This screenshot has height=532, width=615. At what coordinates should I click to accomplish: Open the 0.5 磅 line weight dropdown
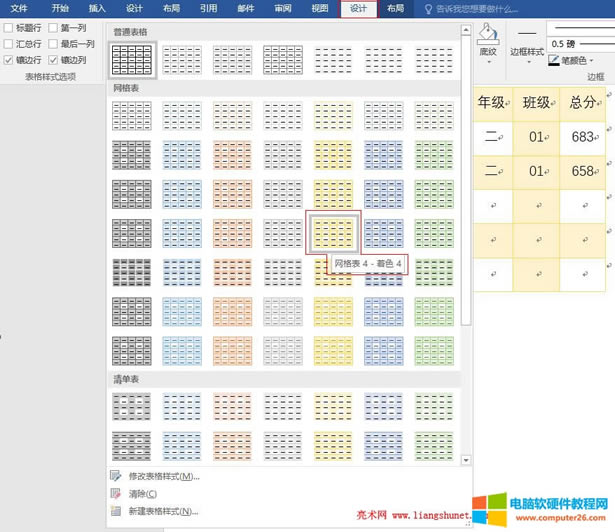pyautogui.click(x=582, y=44)
